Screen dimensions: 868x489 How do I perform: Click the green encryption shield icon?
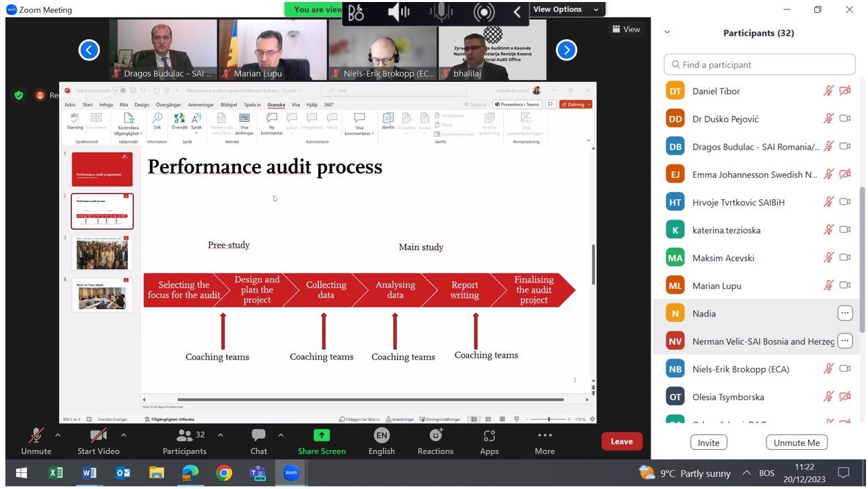(x=19, y=96)
